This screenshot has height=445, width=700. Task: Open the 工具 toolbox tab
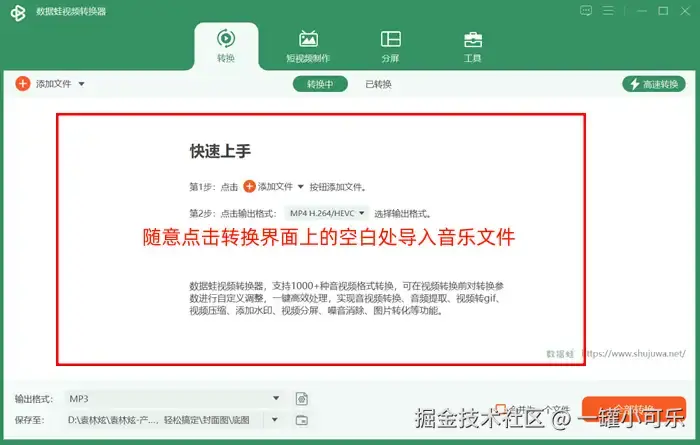(x=473, y=46)
